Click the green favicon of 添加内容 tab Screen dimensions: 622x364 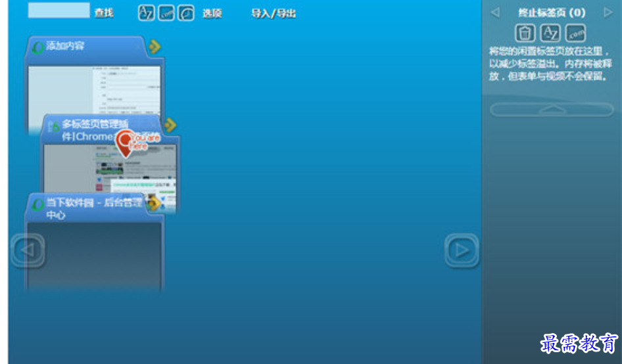[37, 47]
